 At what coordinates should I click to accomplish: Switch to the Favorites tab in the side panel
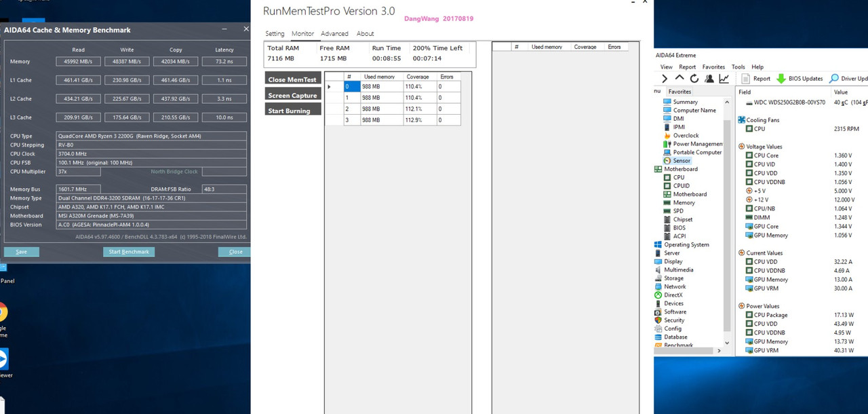coord(679,92)
